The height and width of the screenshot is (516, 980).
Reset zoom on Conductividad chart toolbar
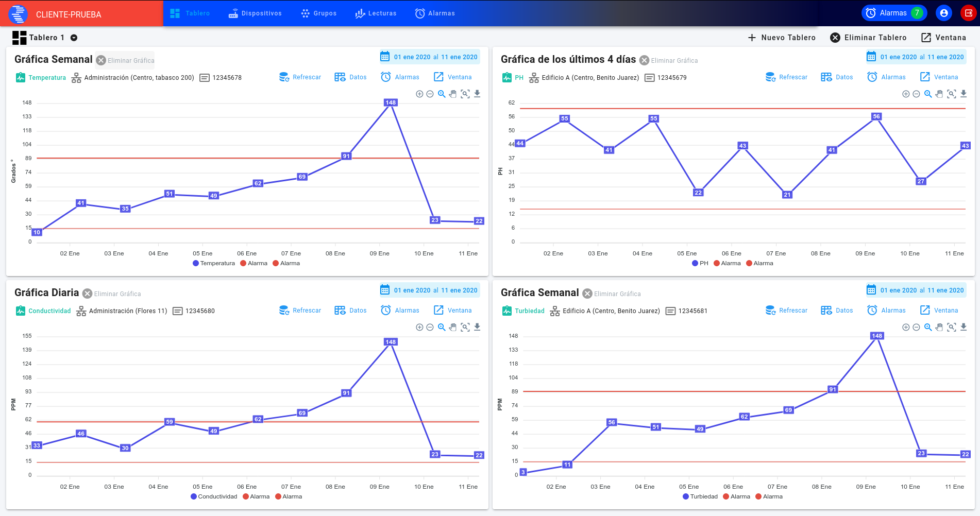tap(465, 327)
